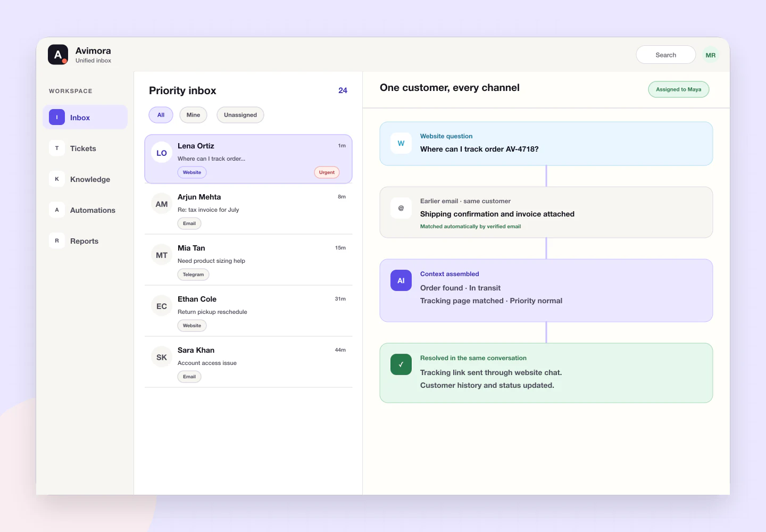Click the @ earlier email icon
The width and height of the screenshot is (766, 532).
[401, 208]
